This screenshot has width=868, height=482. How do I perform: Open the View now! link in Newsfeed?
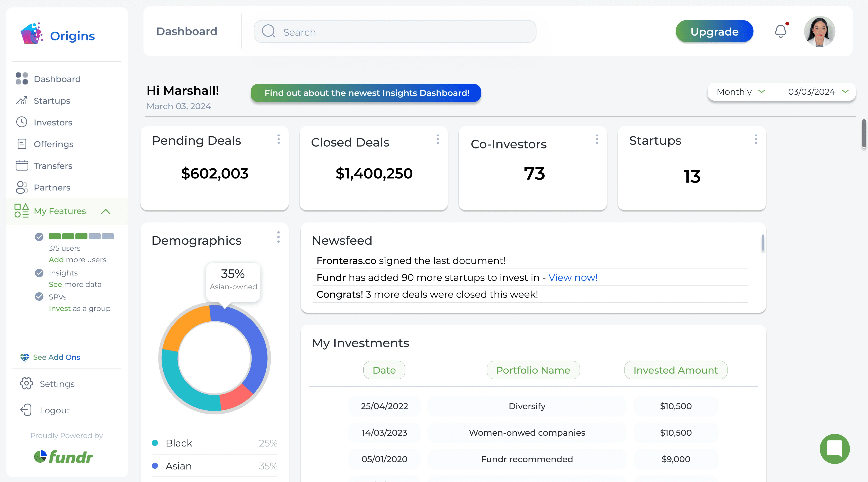[x=573, y=278]
